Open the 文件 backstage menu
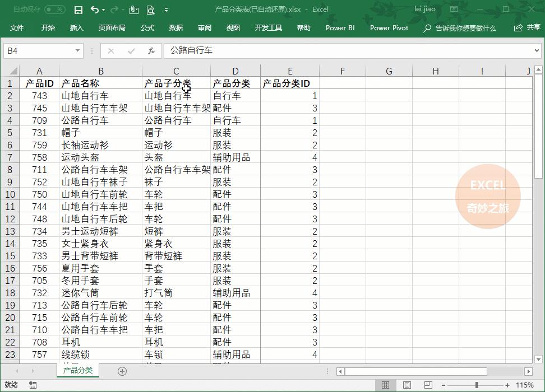Viewport: 545px width, 392px height. coord(17,27)
